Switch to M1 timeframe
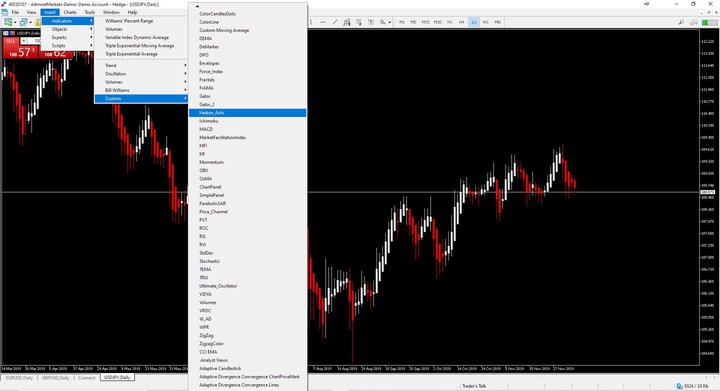Viewport: 720px width, 391px height. coord(402,22)
